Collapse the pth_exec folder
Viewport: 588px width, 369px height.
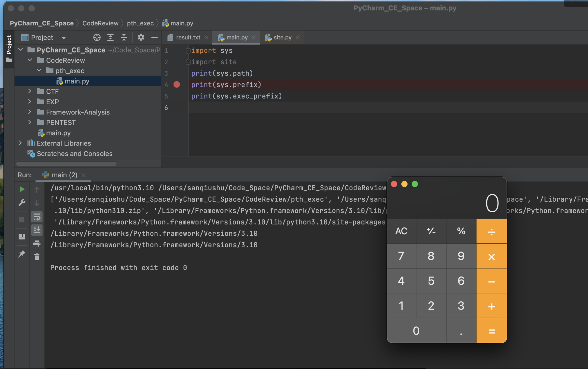(x=39, y=70)
